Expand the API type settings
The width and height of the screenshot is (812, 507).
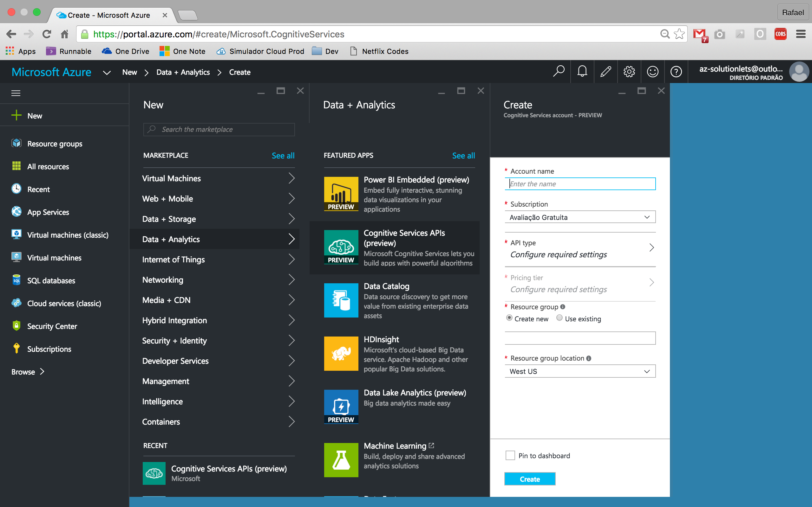click(580, 248)
